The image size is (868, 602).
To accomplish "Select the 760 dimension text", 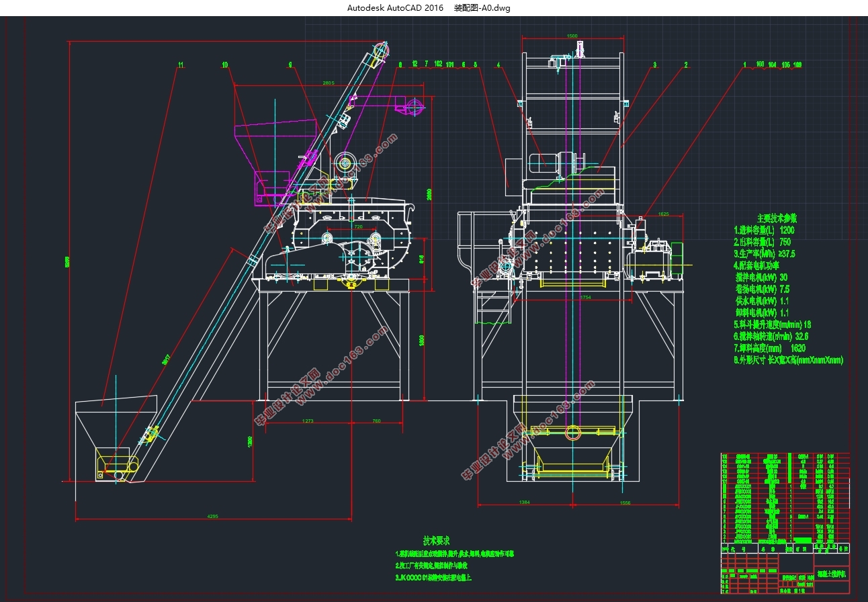I will point(376,421).
